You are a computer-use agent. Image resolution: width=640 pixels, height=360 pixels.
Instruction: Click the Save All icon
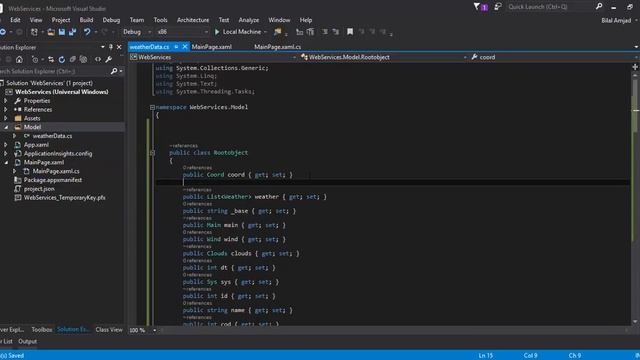click(x=72, y=32)
